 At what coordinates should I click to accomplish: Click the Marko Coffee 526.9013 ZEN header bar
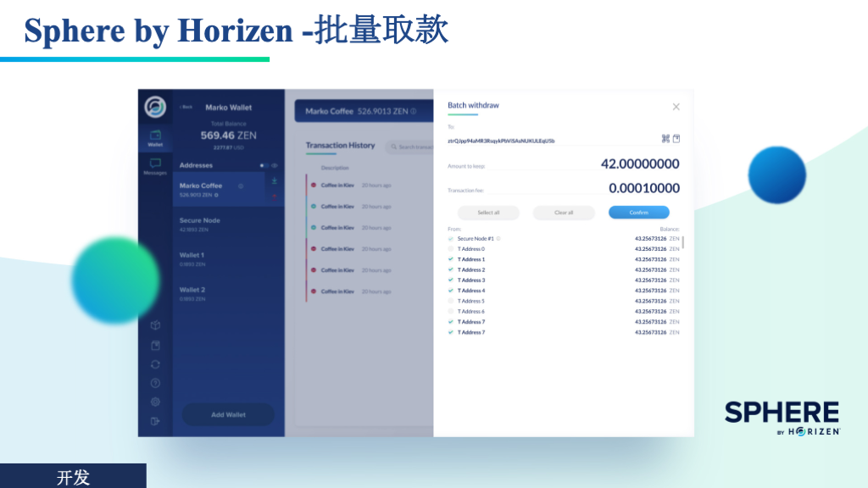(364, 111)
